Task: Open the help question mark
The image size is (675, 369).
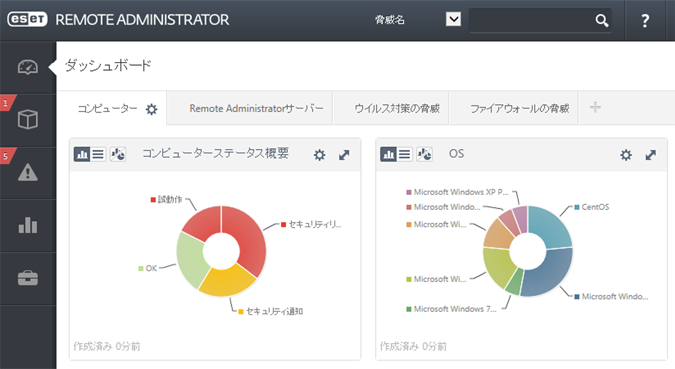Action: pyautogui.click(x=645, y=20)
